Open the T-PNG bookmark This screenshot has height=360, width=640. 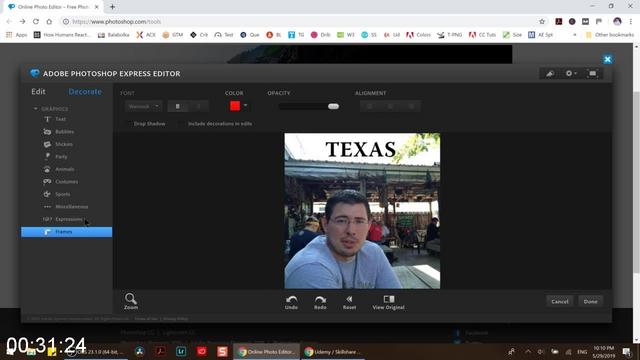click(x=449, y=35)
